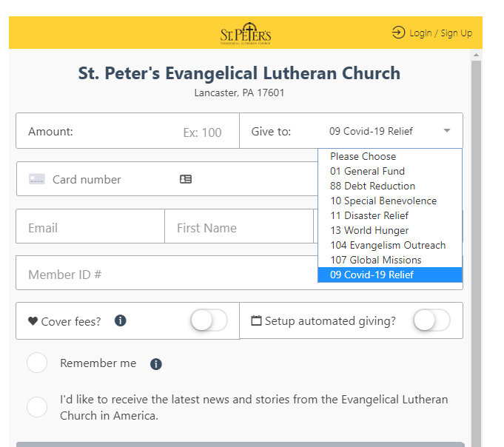This screenshot has height=447, width=504.
Task: Click the scrollbar up arrow
Action: point(476,55)
